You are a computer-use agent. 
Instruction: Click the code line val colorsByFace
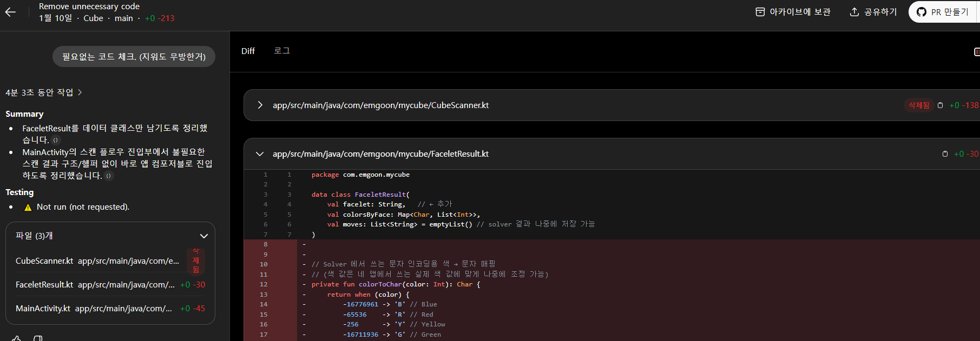point(403,215)
